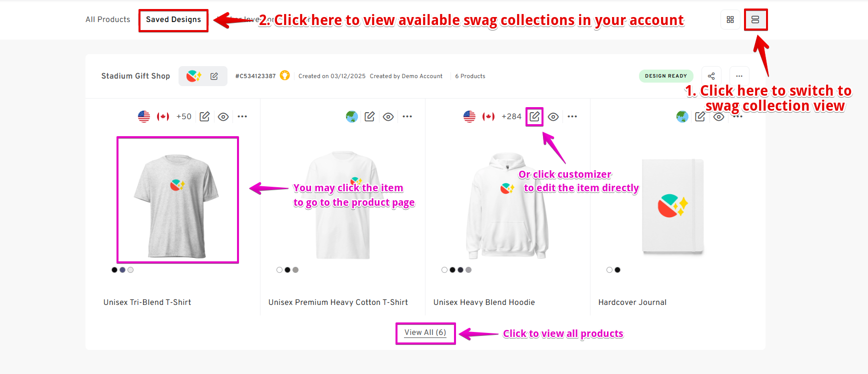Viewport: 868px width, 374px height.
Task: Switch to grid view layout
Action: pos(730,20)
